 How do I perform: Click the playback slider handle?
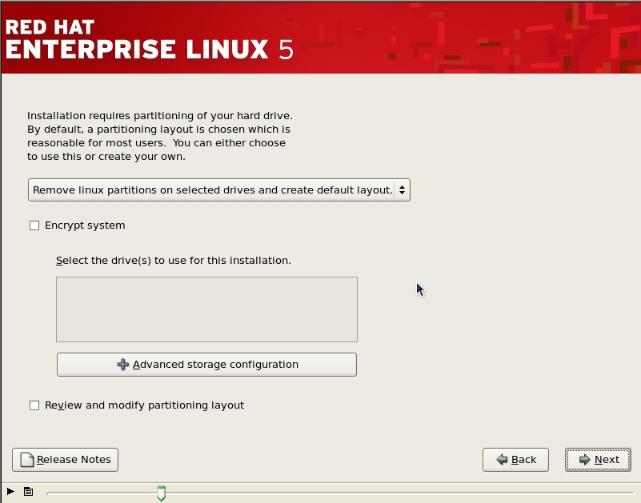coord(161,493)
